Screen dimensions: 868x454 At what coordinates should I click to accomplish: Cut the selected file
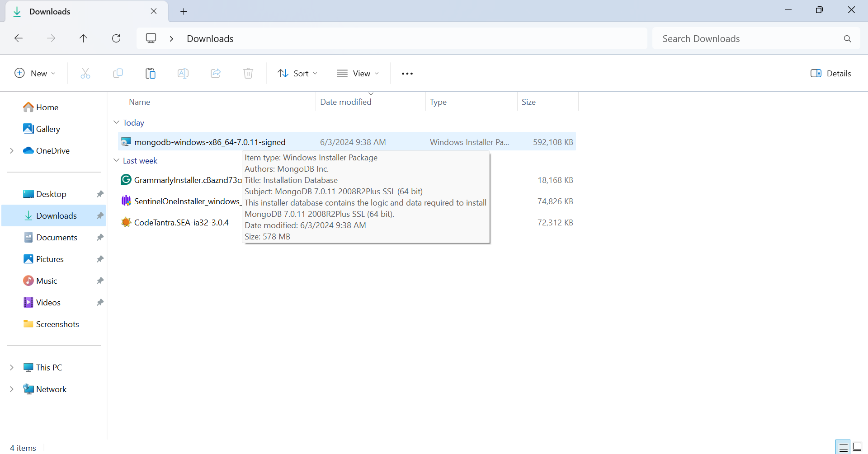tap(85, 73)
